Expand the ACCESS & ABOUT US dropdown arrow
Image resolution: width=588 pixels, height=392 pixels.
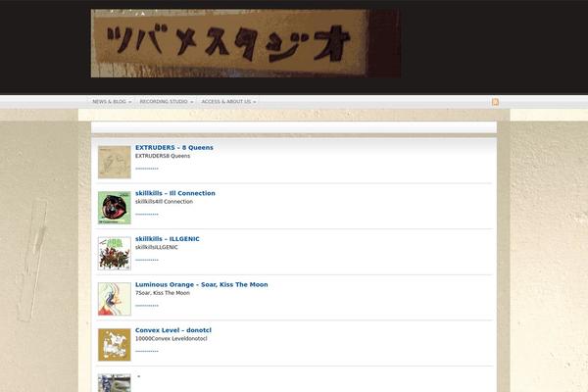(254, 102)
